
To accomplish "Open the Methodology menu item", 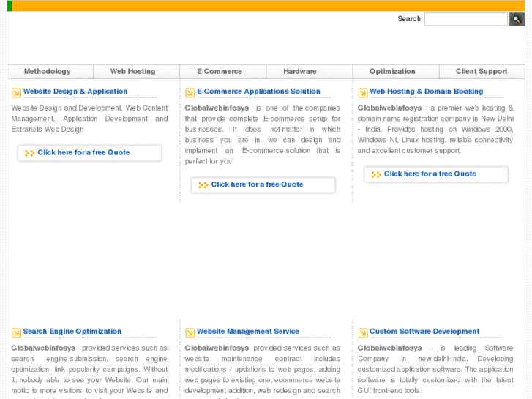I will (48, 72).
